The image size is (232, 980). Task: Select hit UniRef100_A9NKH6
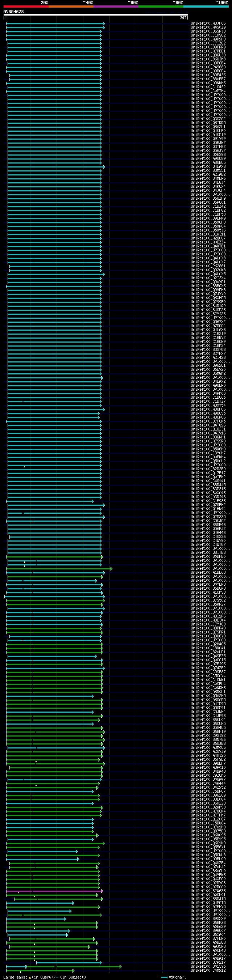pyautogui.click(x=208, y=83)
